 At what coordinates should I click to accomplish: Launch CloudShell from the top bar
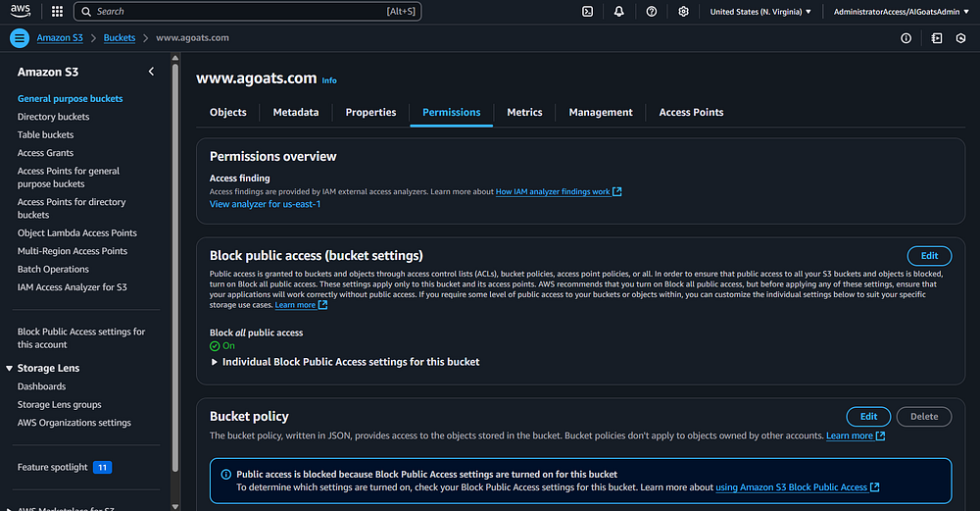[587, 12]
